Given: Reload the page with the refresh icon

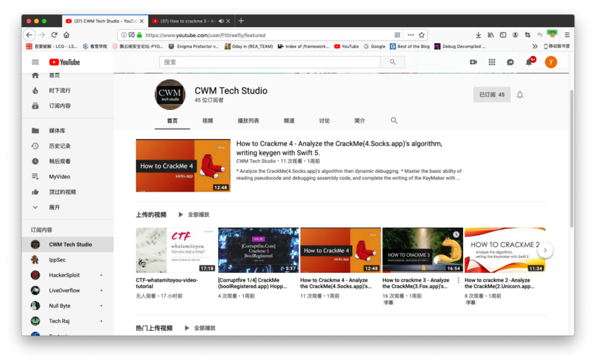Looking at the screenshot, I should 54,35.
